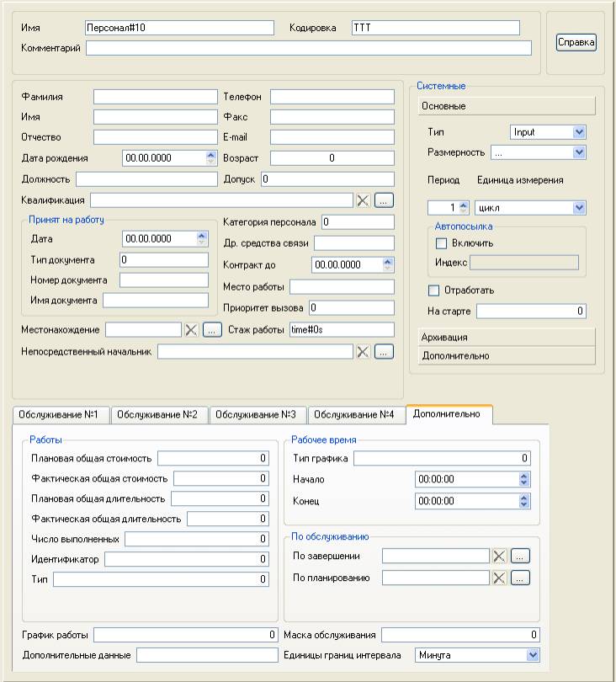Open the Справка help button

pyautogui.click(x=576, y=42)
